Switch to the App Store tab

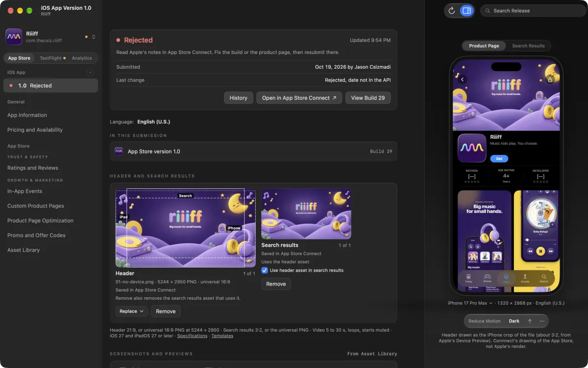pyautogui.click(x=19, y=58)
